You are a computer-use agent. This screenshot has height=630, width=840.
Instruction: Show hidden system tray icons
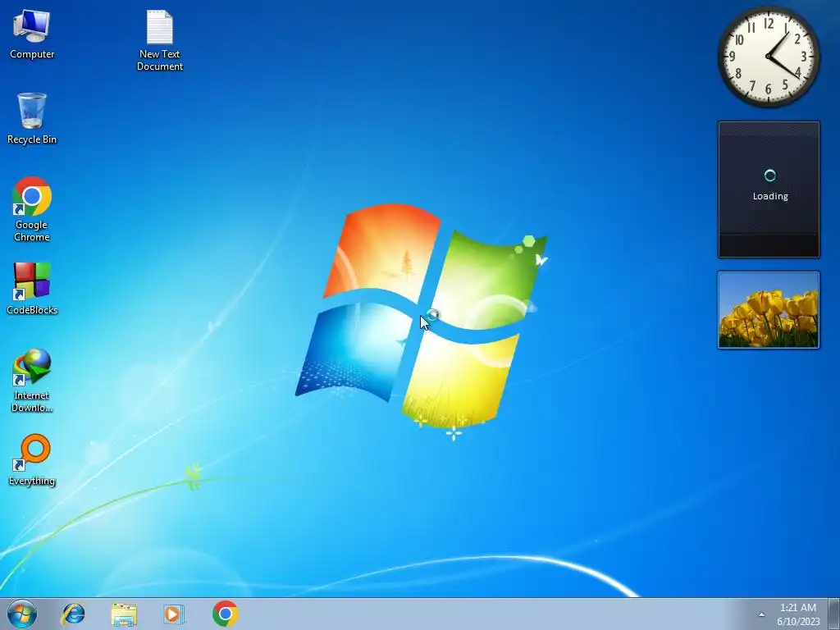tap(761, 614)
